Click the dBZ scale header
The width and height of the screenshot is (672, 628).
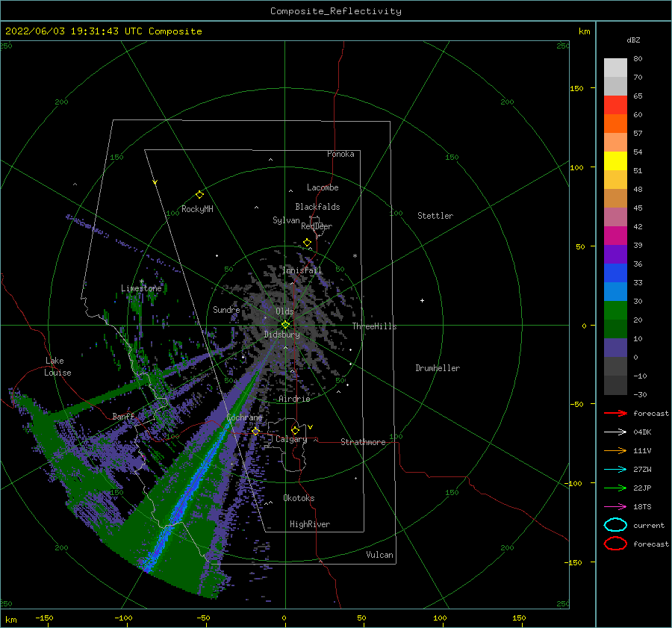tap(633, 40)
